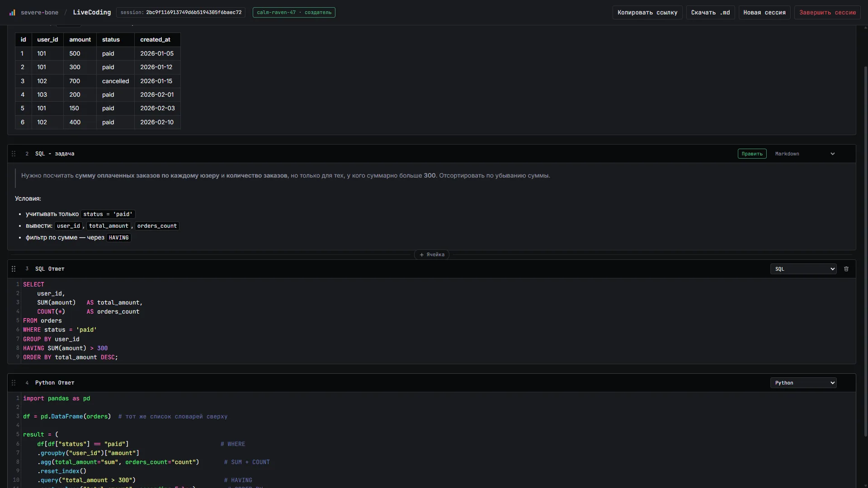Viewport: 868px width, 488px height.
Task: Click the amount column header
Action: coord(80,40)
